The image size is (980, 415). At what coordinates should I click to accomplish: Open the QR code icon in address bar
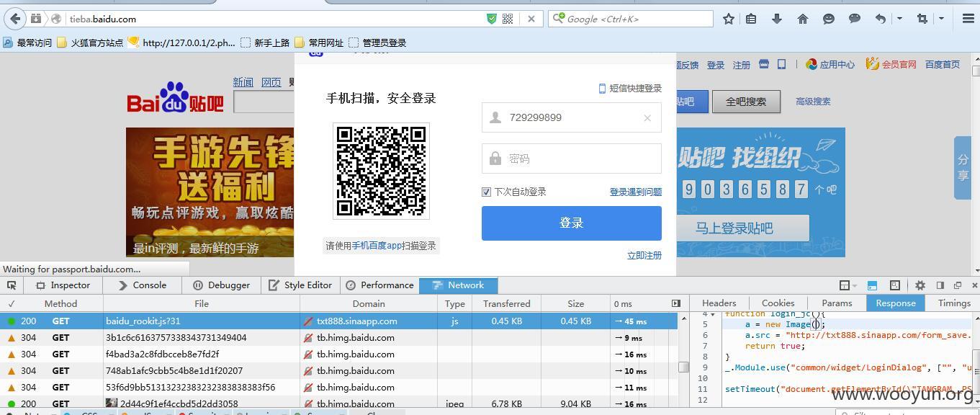[508, 19]
